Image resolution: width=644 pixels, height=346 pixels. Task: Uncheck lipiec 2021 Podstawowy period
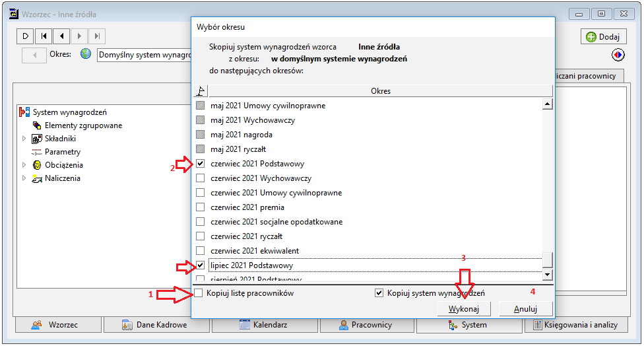coord(201,265)
